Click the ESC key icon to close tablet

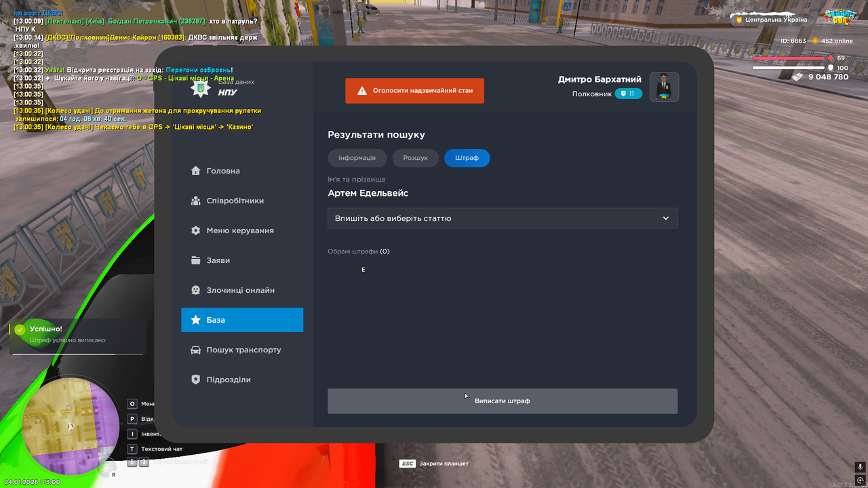point(407,464)
